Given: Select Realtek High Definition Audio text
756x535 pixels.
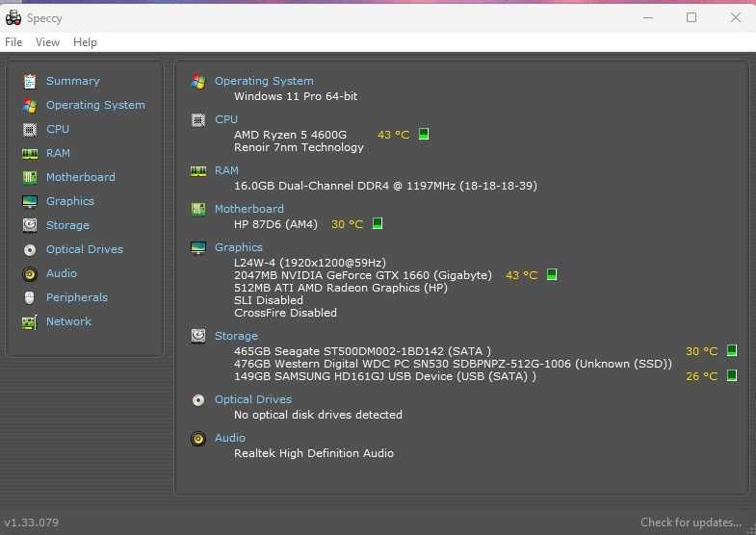Looking at the screenshot, I should [314, 453].
